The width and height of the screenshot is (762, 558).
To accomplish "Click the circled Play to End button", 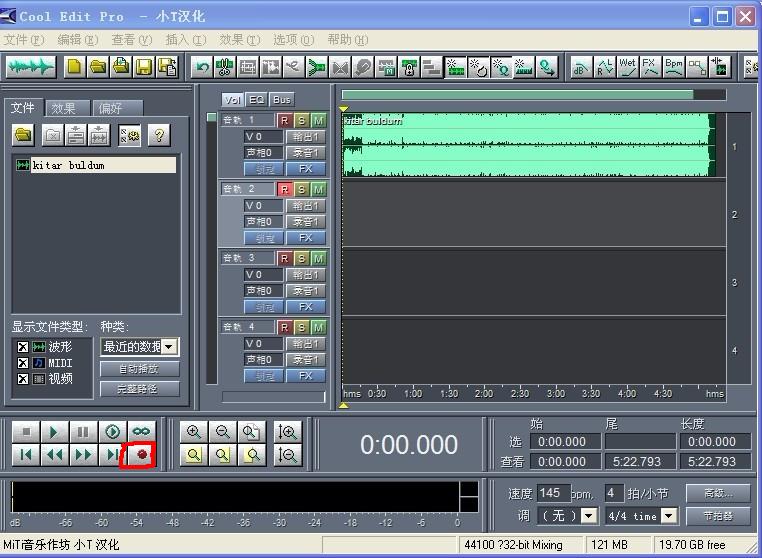I will click(x=112, y=431).
